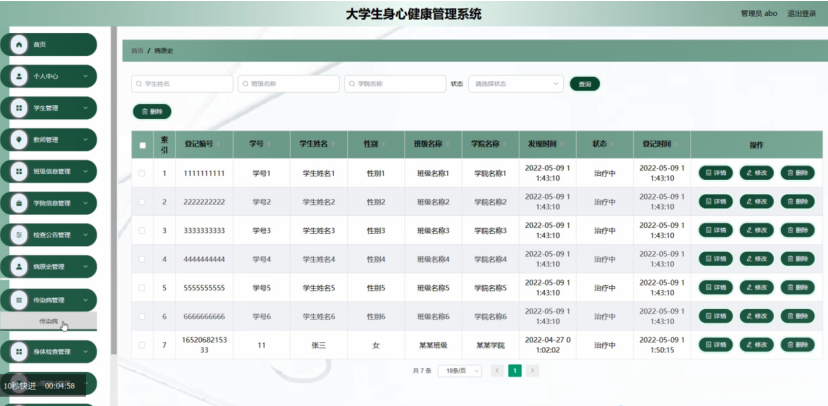Click 管理员 abo account label
The image size is (828, 406).
point(759,14)
